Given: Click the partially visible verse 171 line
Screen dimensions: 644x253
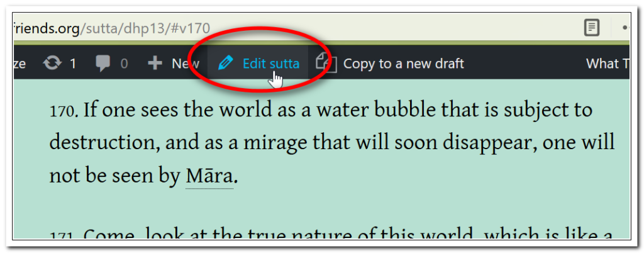Looking at the screenshot, I should point(331,235).
